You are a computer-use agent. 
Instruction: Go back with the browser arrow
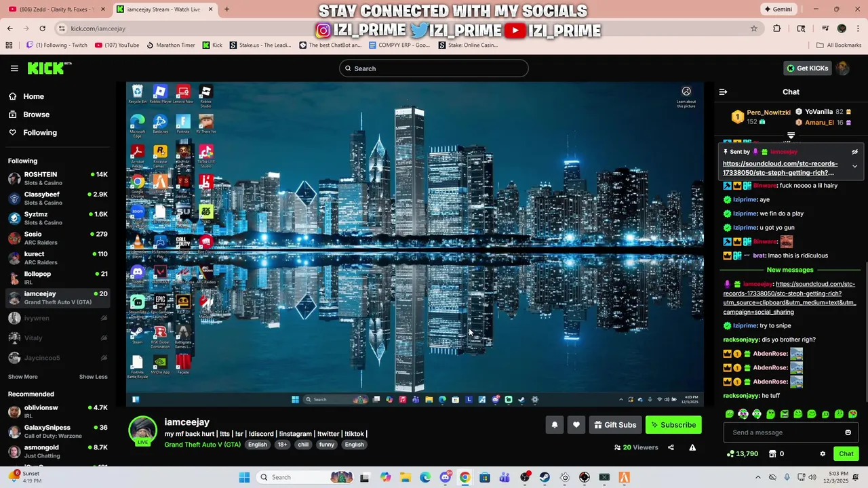click(9, 28)
